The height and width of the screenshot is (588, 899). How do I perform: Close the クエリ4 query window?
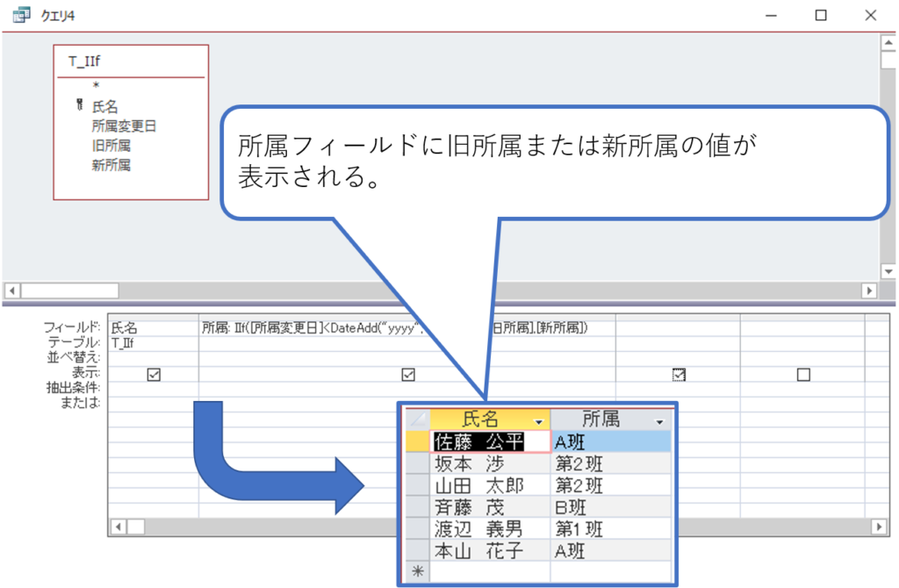click(870, 16)
